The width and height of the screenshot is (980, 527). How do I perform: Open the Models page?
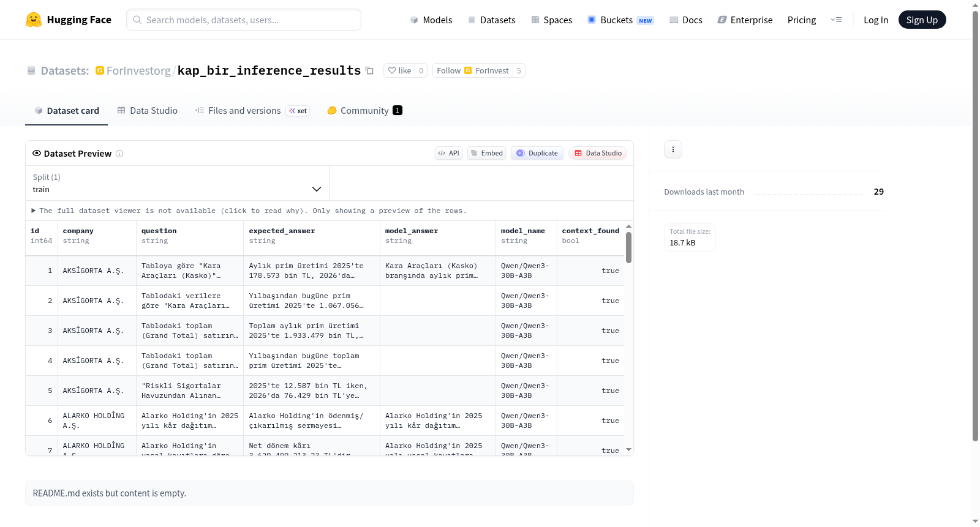click(x=431, y=20)
